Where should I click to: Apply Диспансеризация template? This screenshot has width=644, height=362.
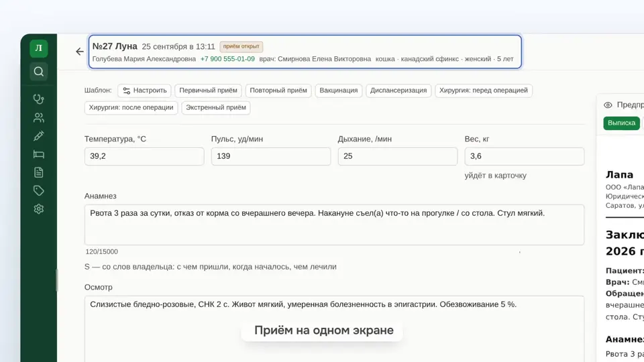pyautogui.click(x=398, y=90)
